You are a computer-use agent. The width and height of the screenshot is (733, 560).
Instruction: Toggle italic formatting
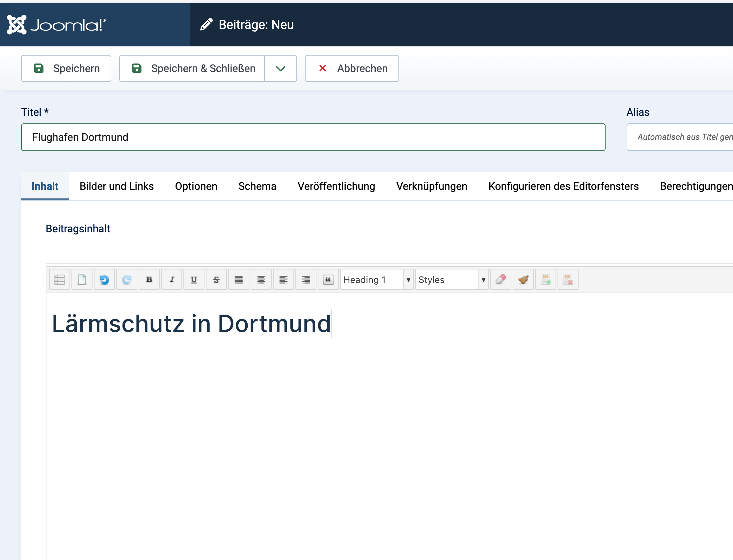pyautogui.click(x=172, y=279)
